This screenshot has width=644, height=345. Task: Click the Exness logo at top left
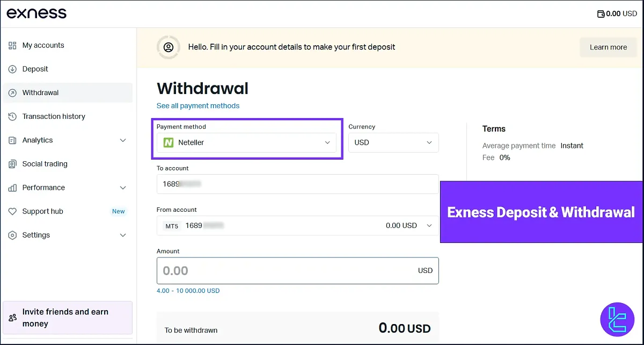pos(36,13)
